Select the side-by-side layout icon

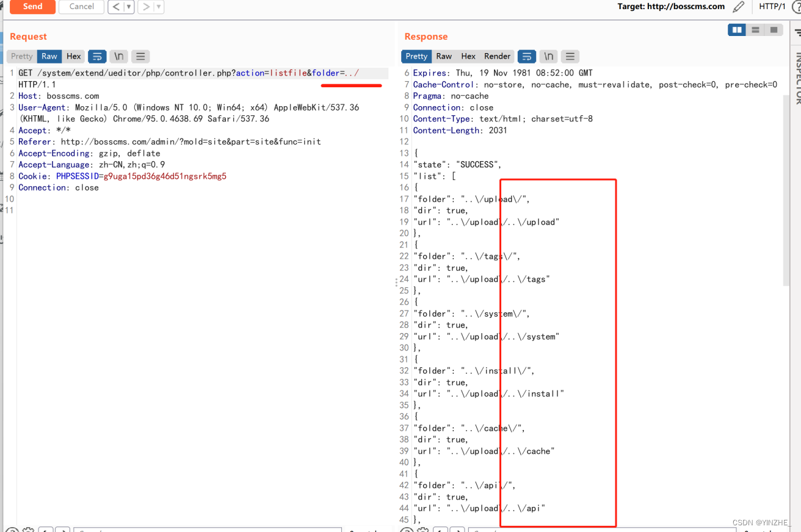click(737, 30)
